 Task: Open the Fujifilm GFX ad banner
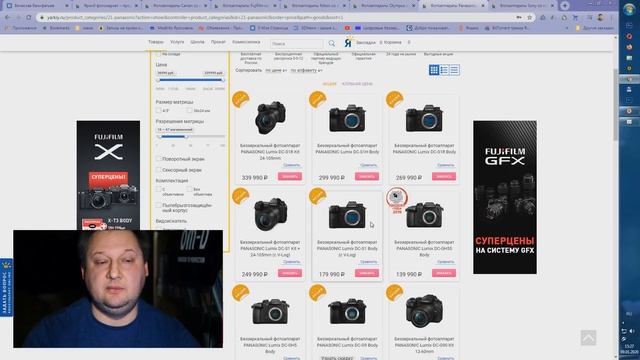click(505, 197)
